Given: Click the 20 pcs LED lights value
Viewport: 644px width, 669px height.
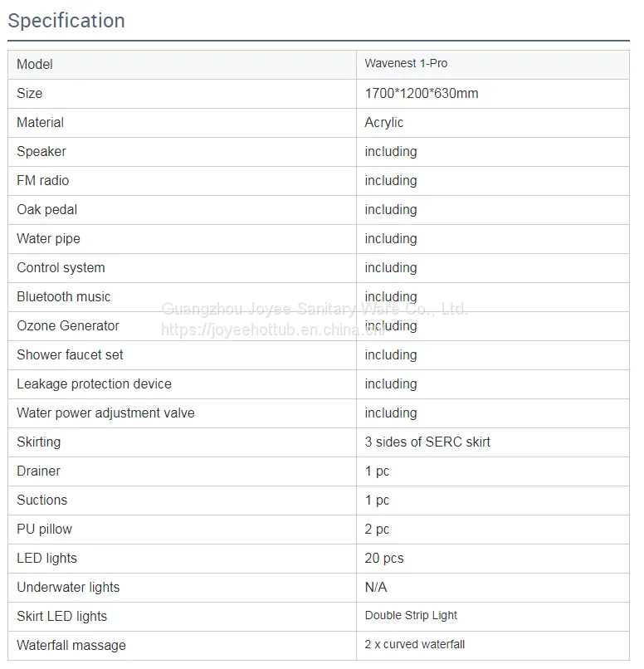Looking at the screenshot, I should (384, 558).
